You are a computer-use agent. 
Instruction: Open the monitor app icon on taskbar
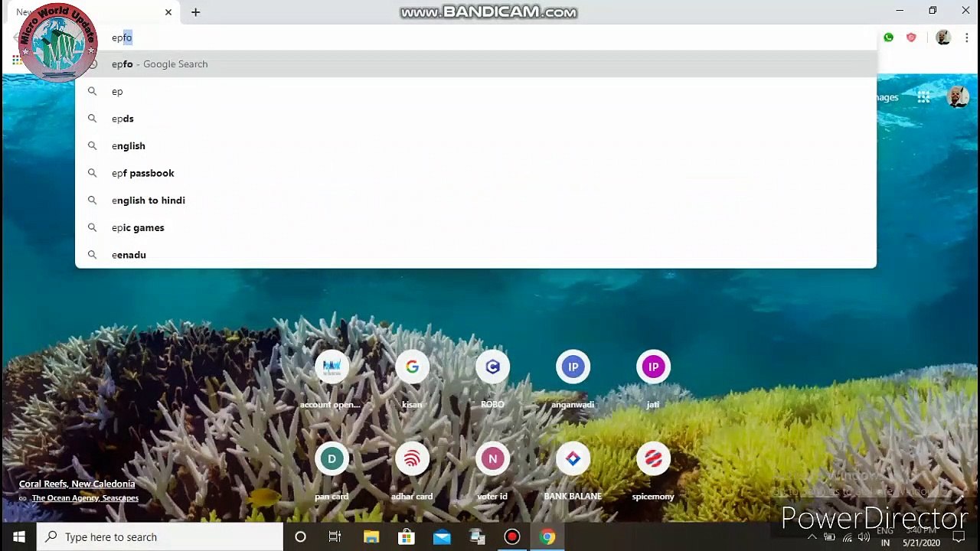tap(477, 537)
